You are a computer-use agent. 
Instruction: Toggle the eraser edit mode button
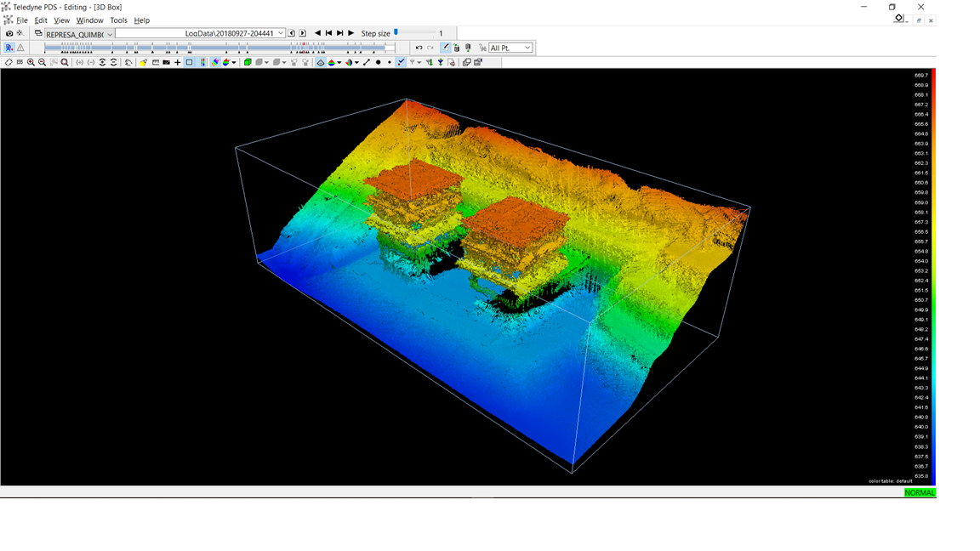point(446,48)
